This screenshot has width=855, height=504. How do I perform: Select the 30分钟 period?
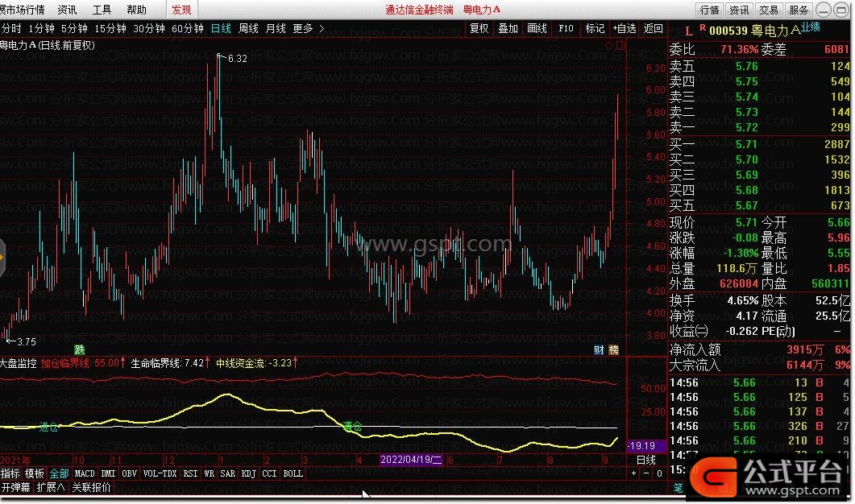point(149,28)
